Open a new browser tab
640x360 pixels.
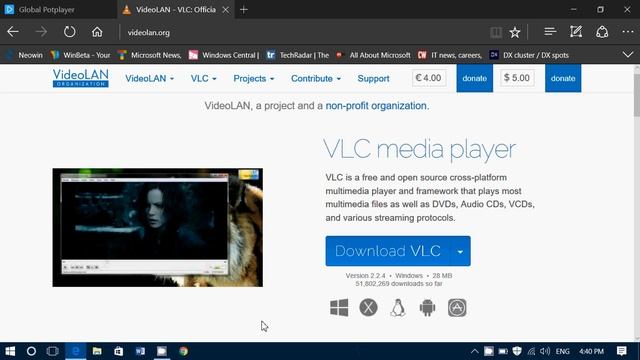click(x=244, y=9)
